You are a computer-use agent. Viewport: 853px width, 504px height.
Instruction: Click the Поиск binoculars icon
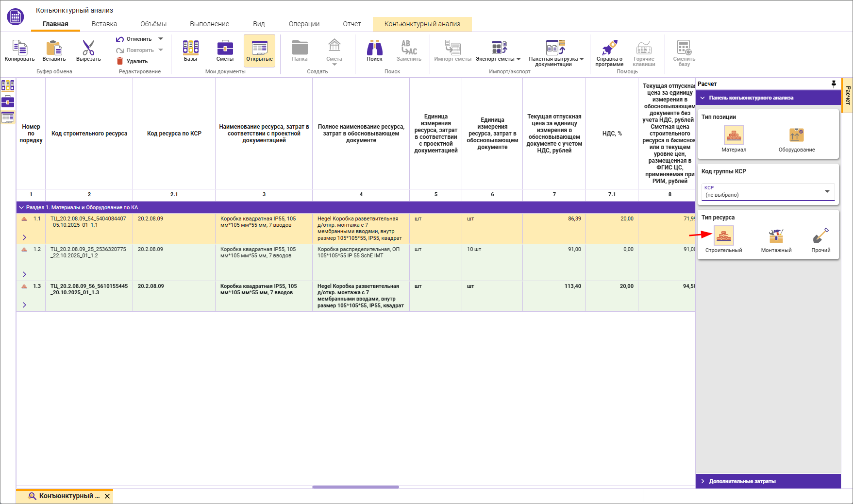pyautogui.click(x=374, y=49)
